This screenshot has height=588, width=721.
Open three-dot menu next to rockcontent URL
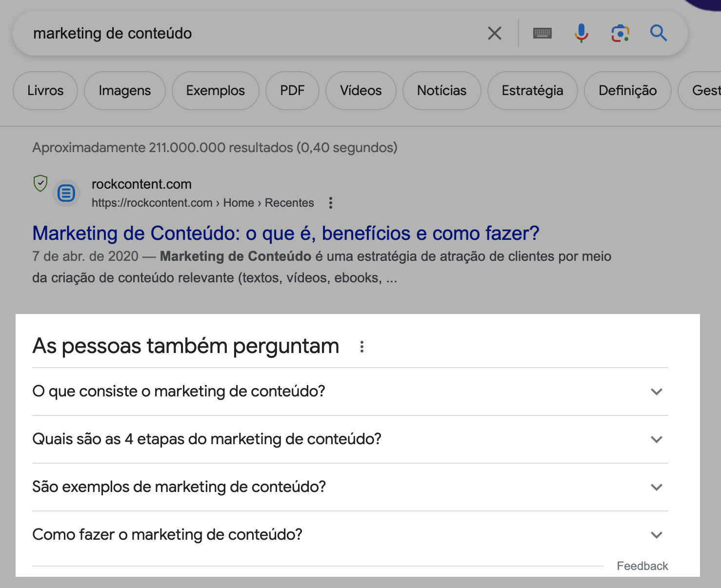point(331,203)
